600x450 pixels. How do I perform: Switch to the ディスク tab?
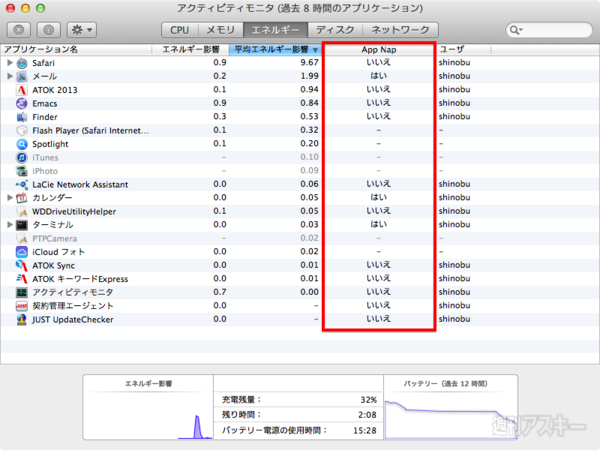coord(335,29)
